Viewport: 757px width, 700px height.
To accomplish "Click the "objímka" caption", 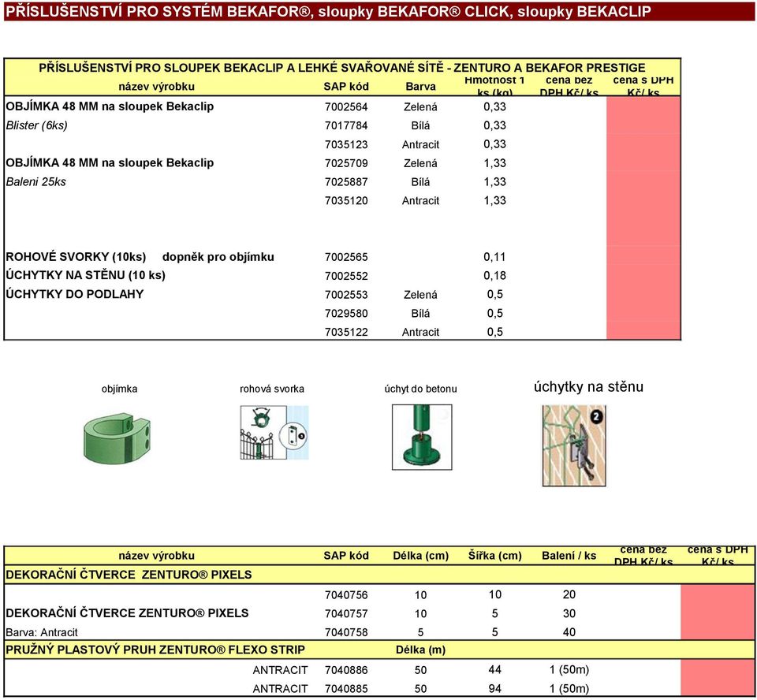I will point(119,389).
